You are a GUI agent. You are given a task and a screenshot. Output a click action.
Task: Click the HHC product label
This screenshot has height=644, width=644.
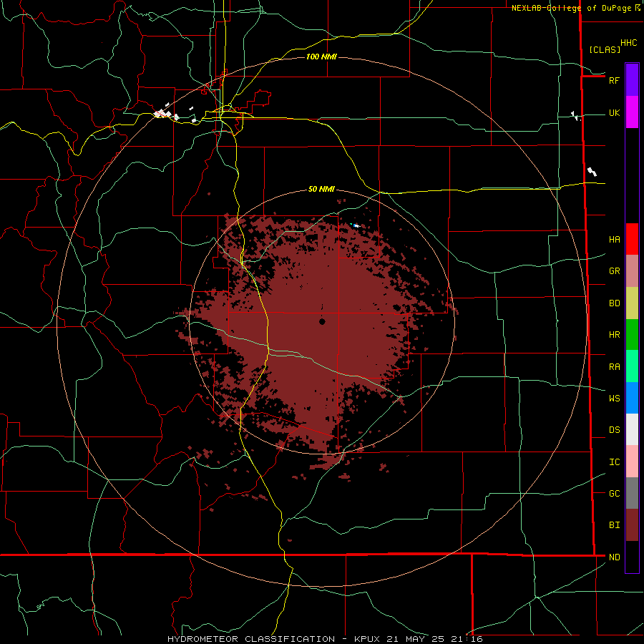[x=628, y=43]
